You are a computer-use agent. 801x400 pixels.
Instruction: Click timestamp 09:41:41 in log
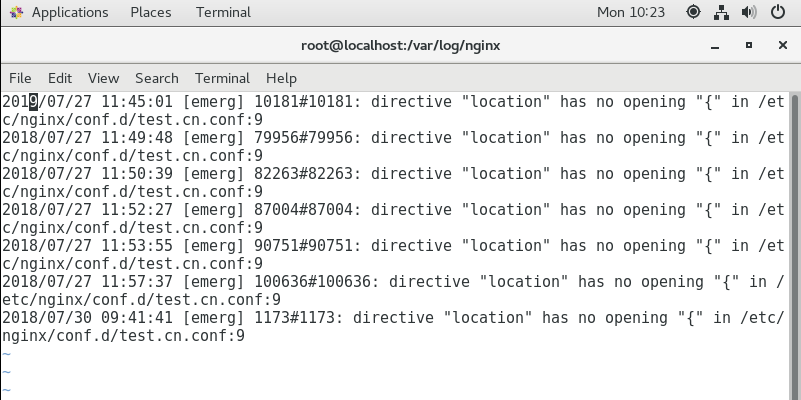click(137, 318)
